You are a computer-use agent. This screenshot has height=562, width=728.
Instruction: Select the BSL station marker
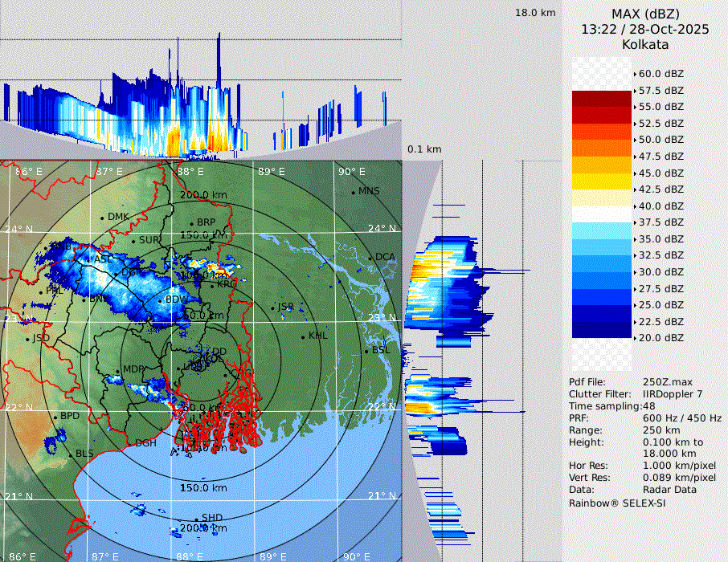[x=366, y=351]
